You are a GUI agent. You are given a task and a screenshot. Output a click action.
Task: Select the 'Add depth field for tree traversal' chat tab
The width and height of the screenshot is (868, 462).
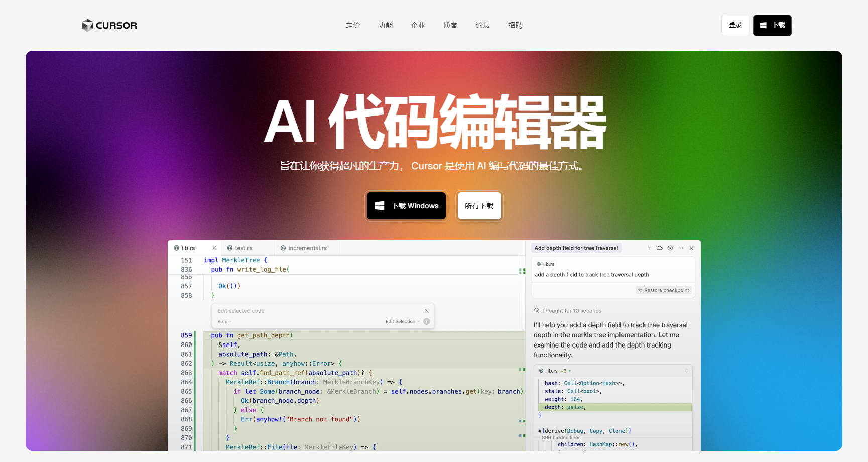click(x=576, y=248)
